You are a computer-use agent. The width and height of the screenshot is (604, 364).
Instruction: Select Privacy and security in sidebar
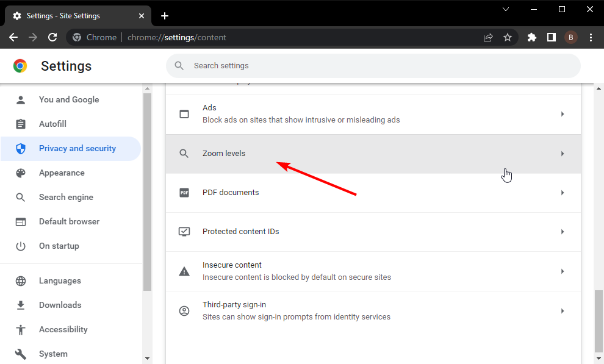click(x=71, y=149)
